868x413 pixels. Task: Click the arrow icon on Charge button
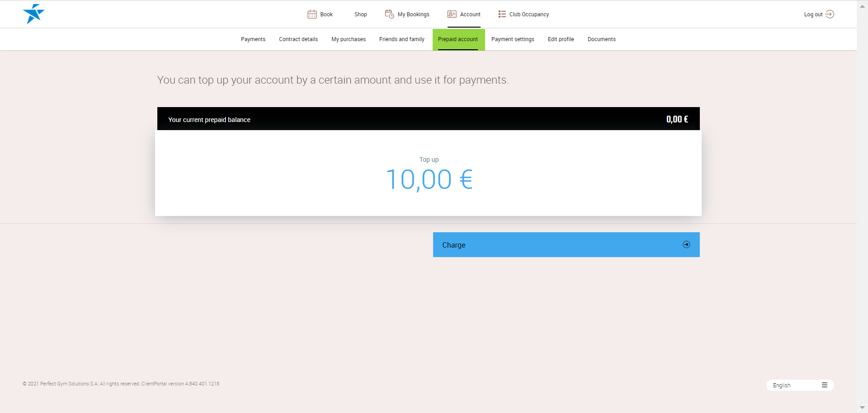[x=686, y=244]
